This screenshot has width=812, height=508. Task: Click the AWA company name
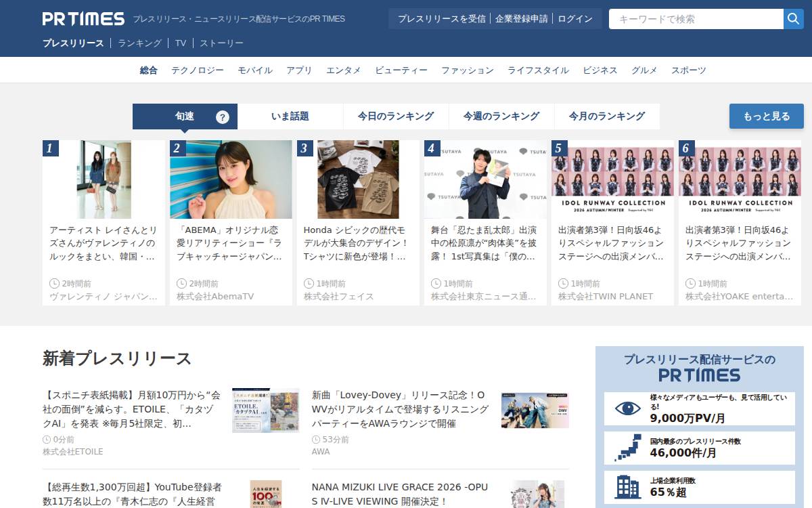point(321,452)
